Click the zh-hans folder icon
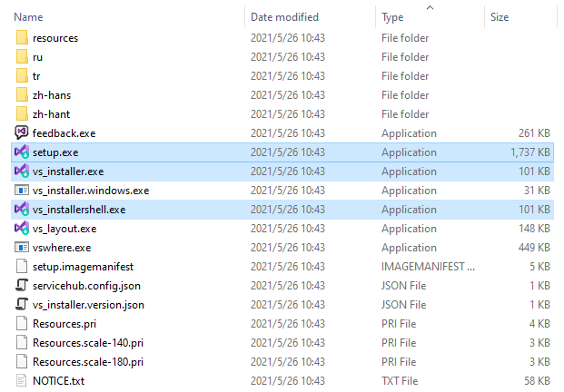This screenshot has height=392, width=564. click(22, 95)
